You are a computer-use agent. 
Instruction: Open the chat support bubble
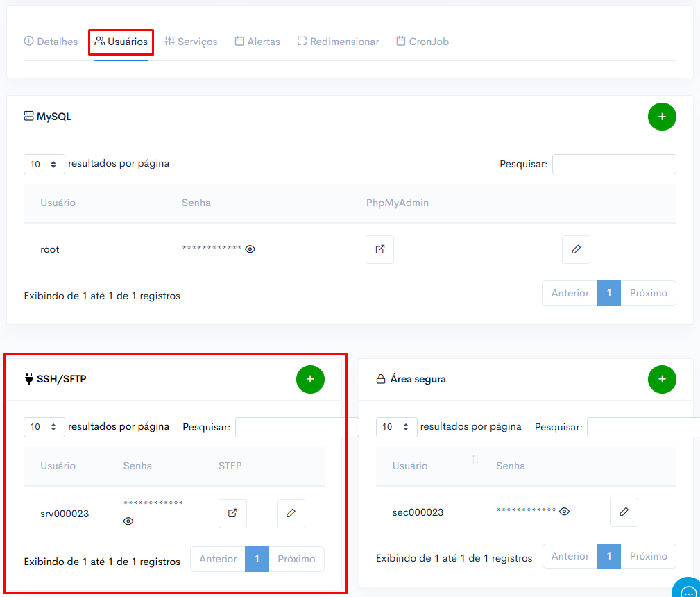688,589
